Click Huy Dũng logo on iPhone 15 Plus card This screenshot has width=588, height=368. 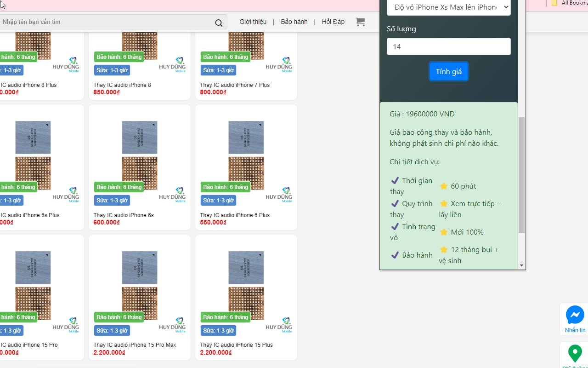(x=279, y=325)
